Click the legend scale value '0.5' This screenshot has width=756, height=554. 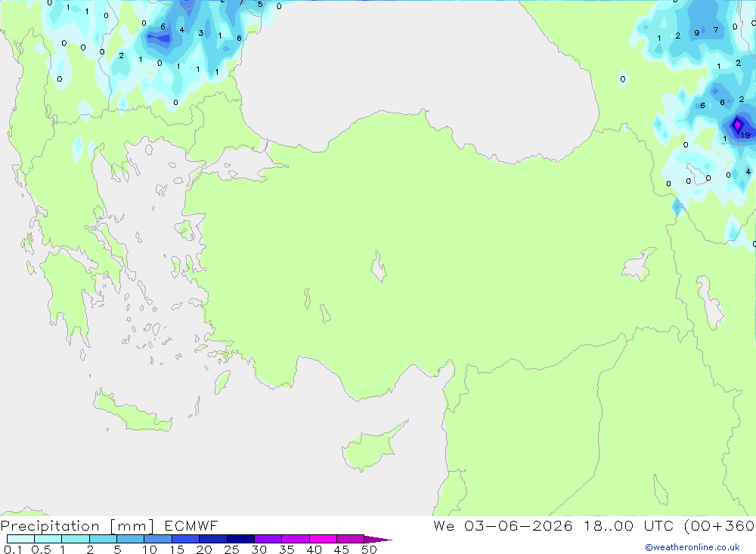click(x=41, y=549)
